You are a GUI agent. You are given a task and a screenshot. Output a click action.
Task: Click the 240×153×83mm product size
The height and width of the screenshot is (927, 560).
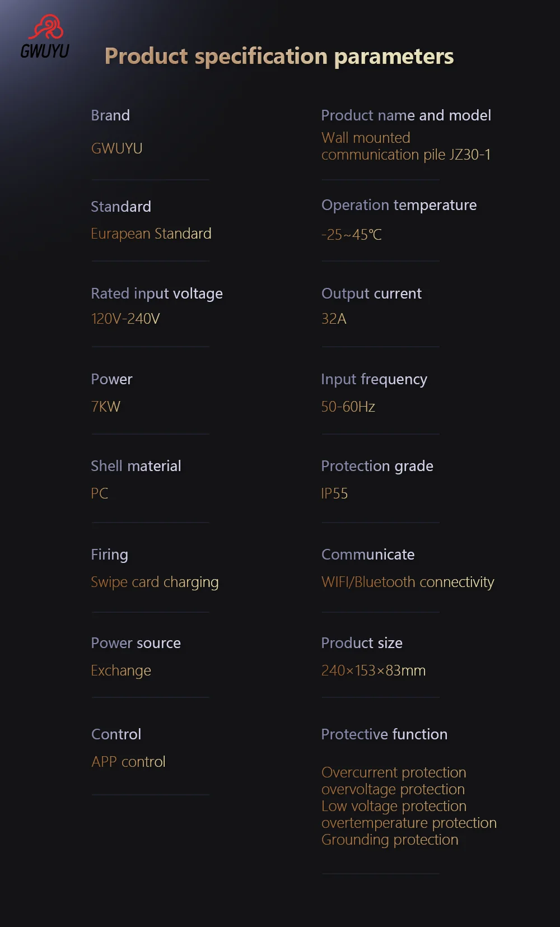(374, 670)
